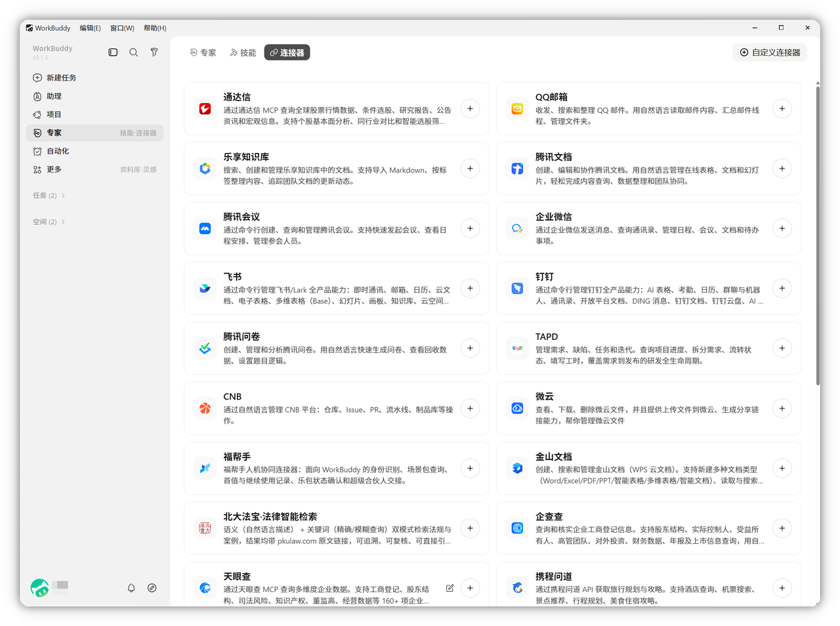Screen dimensions: 840x626
Task: Click the 钉钉 logo icon
Action: (518, 289)
